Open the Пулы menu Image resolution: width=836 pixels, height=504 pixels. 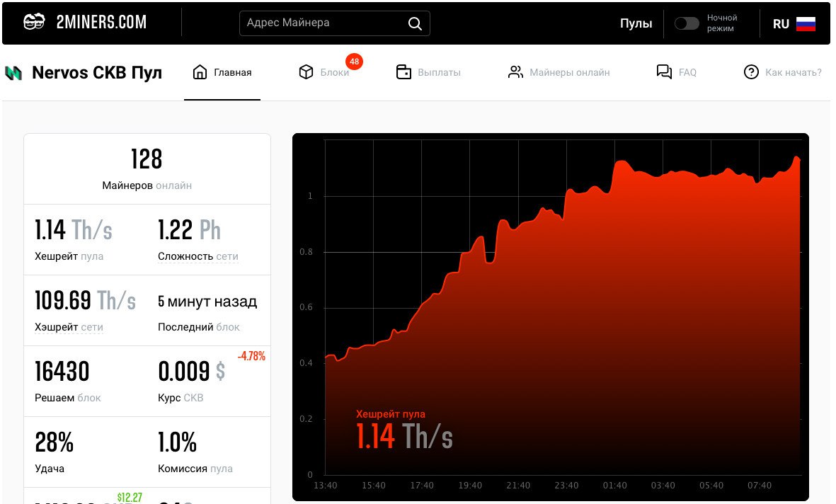[x=636, y=23]
